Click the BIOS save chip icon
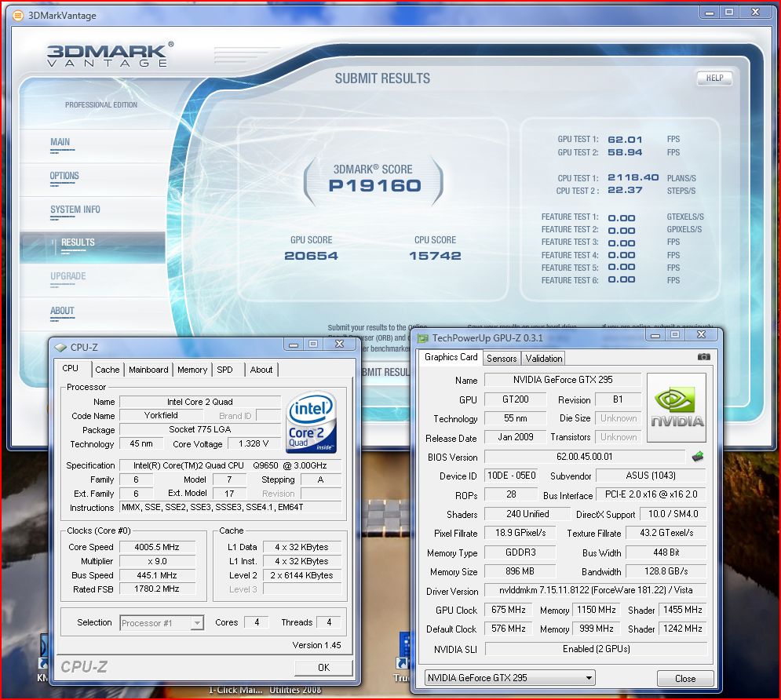This screenshot has height=700, width=781. [x=696, y=456]
